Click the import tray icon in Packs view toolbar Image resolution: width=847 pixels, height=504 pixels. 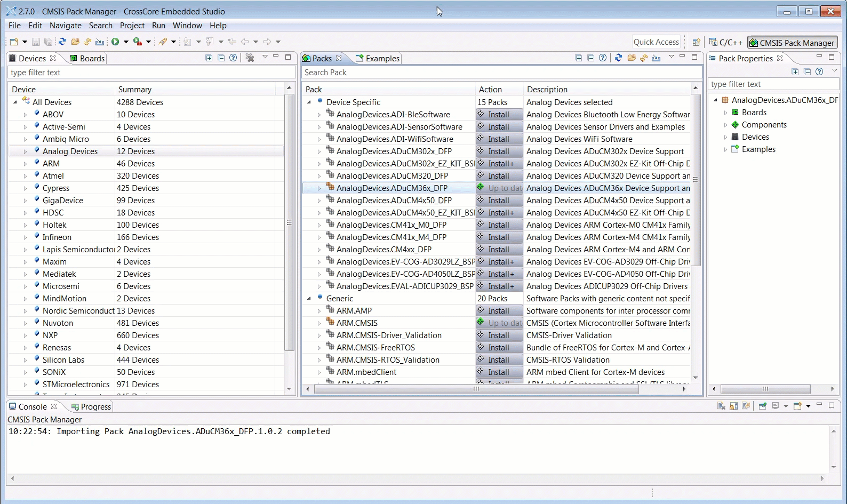(x=656, y=58)
